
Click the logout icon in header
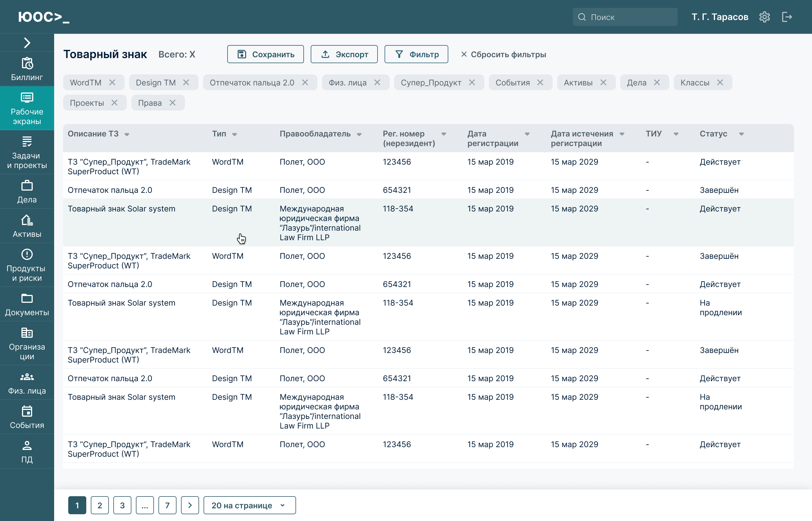click(787, 17)
